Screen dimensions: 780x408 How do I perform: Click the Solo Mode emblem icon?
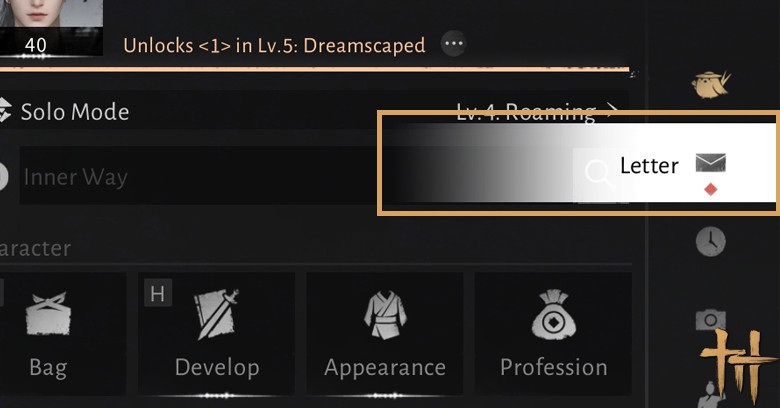click(4, 110)
